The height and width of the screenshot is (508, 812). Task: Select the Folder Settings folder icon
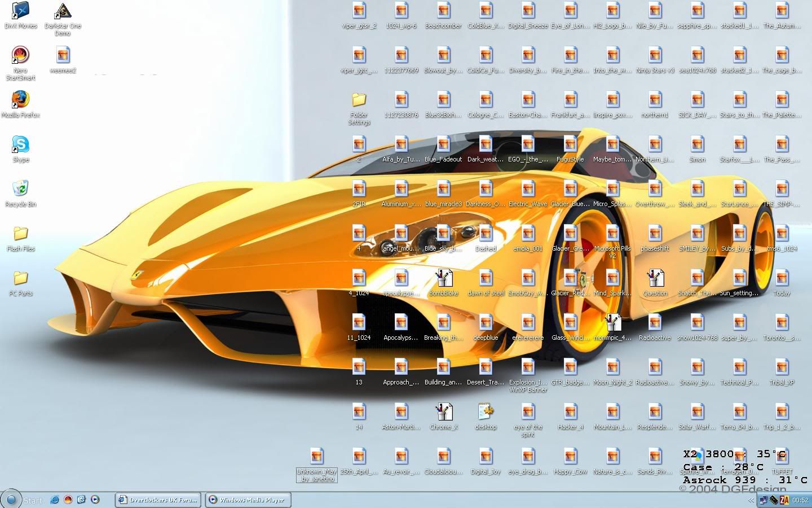click(359, 100)
